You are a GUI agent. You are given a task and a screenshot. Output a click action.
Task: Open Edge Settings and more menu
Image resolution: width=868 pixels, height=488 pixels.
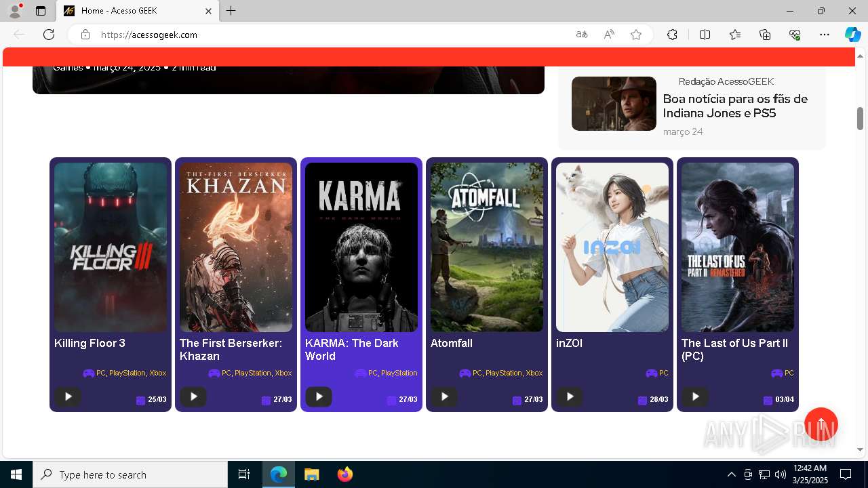tap(825, 35)
